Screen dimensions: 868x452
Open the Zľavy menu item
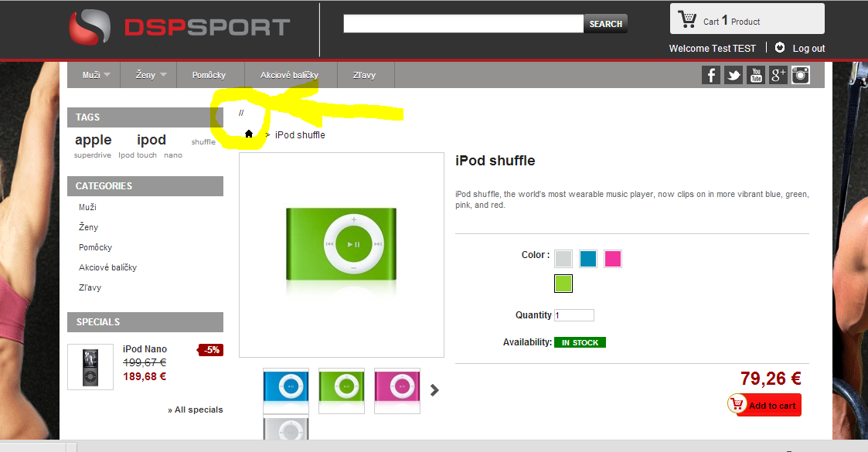pyautogui.click(x=364, y=75)
